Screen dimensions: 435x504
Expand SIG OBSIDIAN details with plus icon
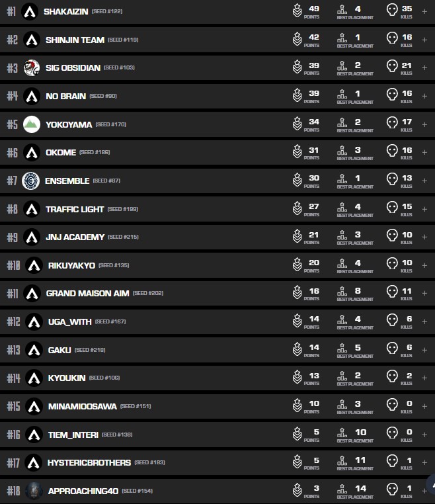[x=424, y=67]
